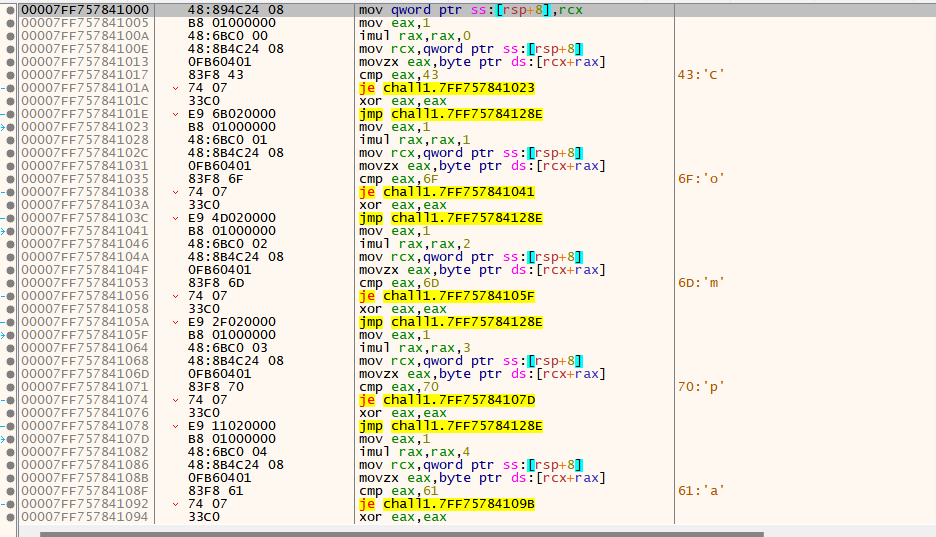Click comment 6D:'m'
936x537 pixels.
point(701,283)
